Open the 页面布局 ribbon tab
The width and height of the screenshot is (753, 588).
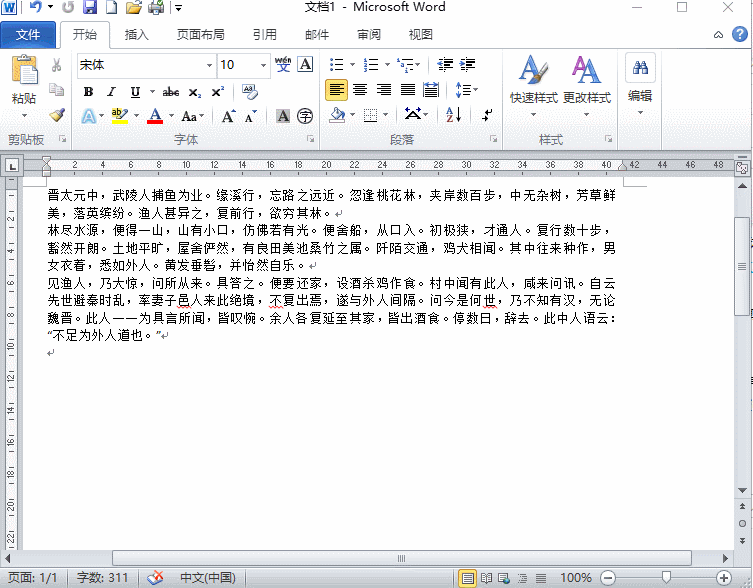202,35
